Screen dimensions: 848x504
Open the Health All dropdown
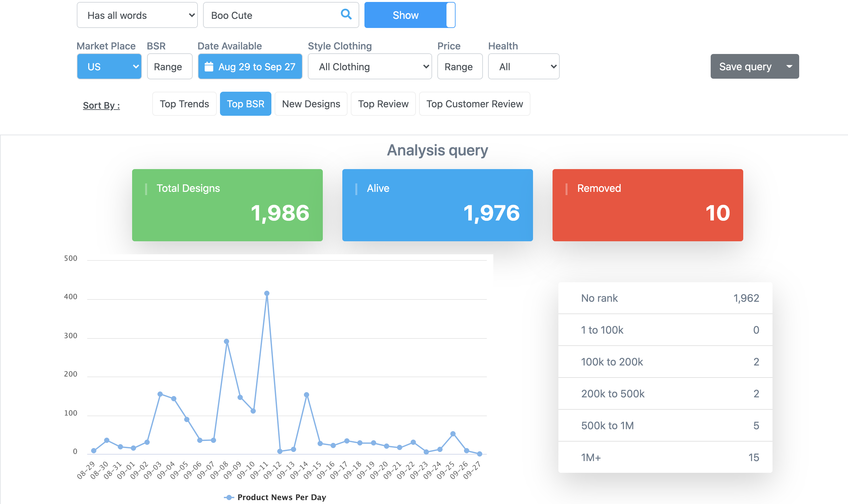point(524,67)
